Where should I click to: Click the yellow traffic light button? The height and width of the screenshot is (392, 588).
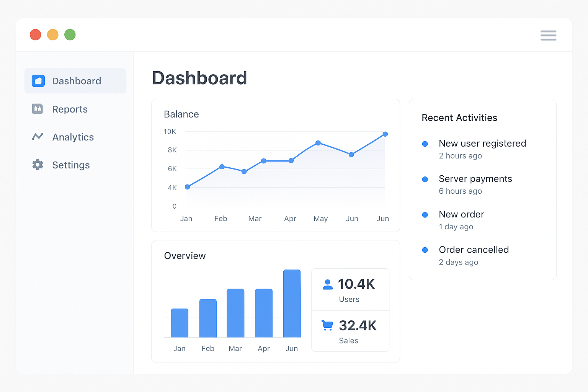tap(53, 34)
